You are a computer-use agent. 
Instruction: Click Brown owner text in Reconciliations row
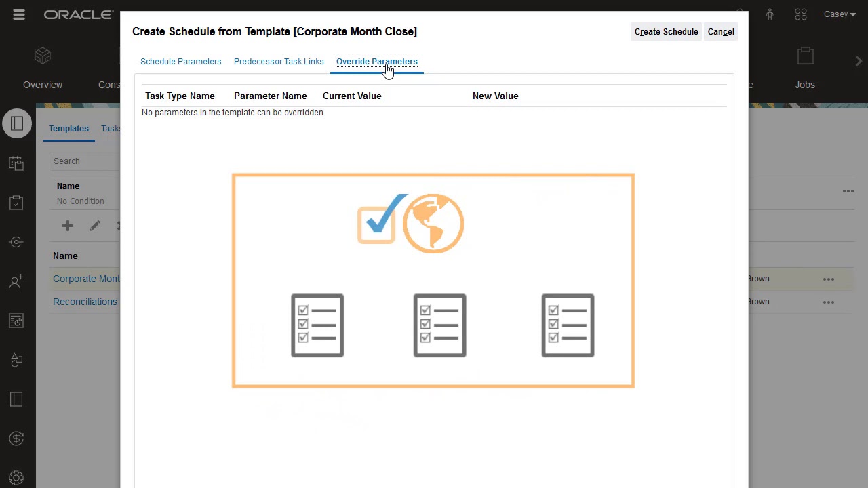click(x=759, y=302)
